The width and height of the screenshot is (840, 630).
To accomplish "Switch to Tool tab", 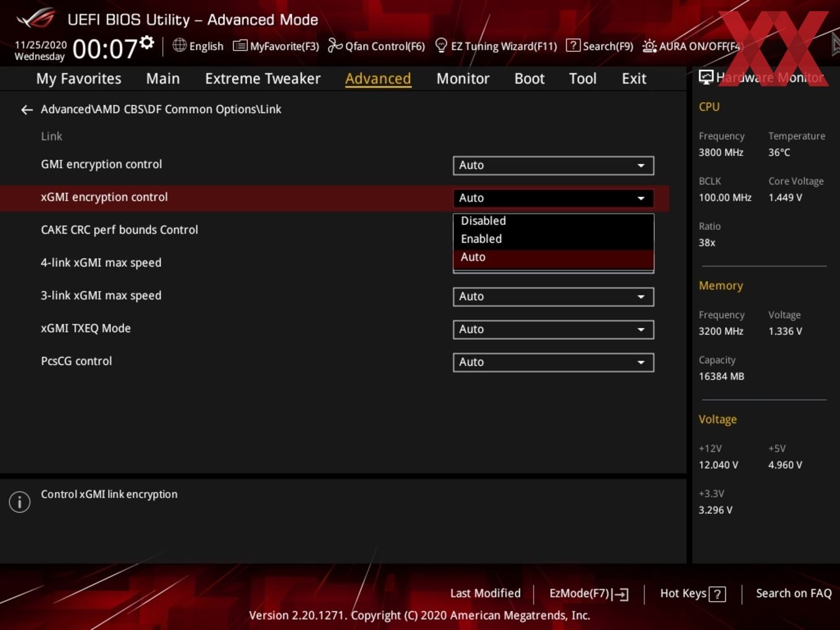I will pyautogui.click(x=582, y=79).
